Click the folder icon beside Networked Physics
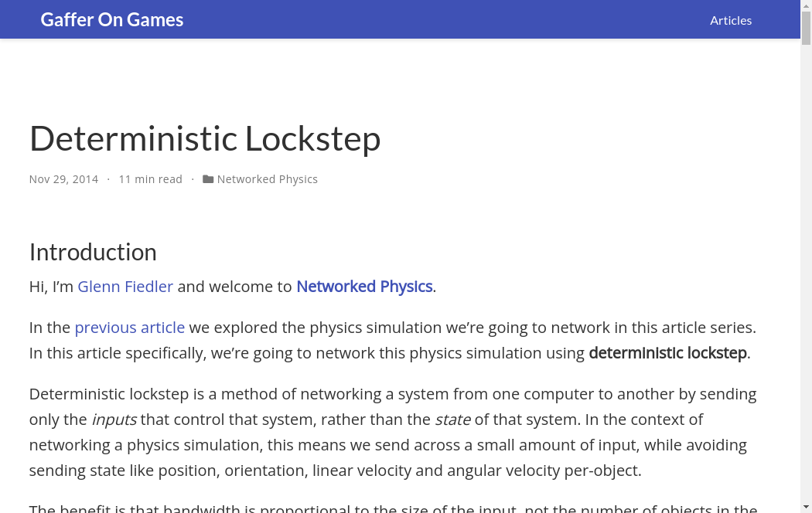812x513 pixels. point(208,179)
